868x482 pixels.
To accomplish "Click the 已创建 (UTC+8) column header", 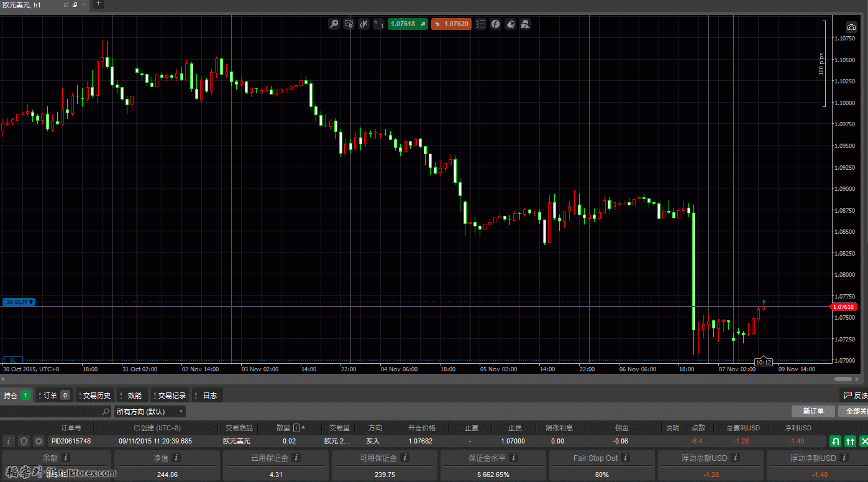I will click(x=157, y=428).
